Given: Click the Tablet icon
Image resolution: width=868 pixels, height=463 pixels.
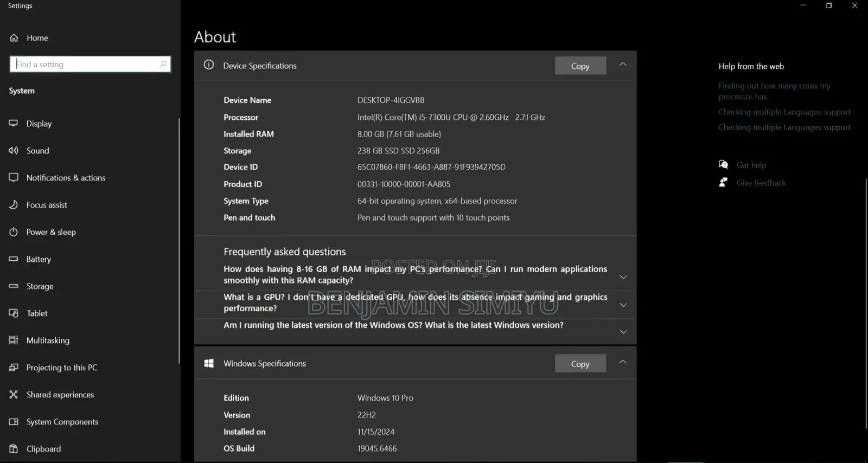Looking at the screenshot, I should pyautogui.click(x=14, y=313).
